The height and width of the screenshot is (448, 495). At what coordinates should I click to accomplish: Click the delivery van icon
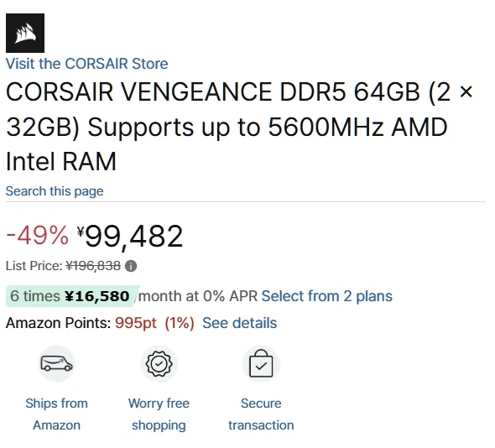56,364
